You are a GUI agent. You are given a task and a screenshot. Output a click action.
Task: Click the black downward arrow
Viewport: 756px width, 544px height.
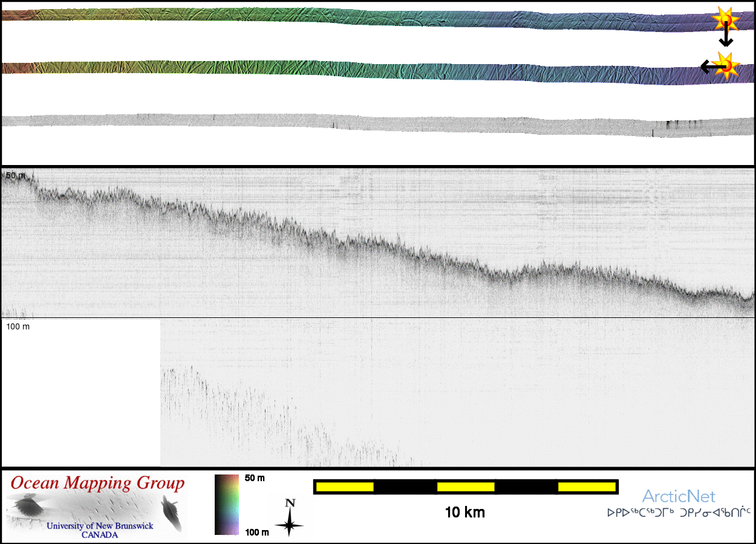(x=726, y=39)
